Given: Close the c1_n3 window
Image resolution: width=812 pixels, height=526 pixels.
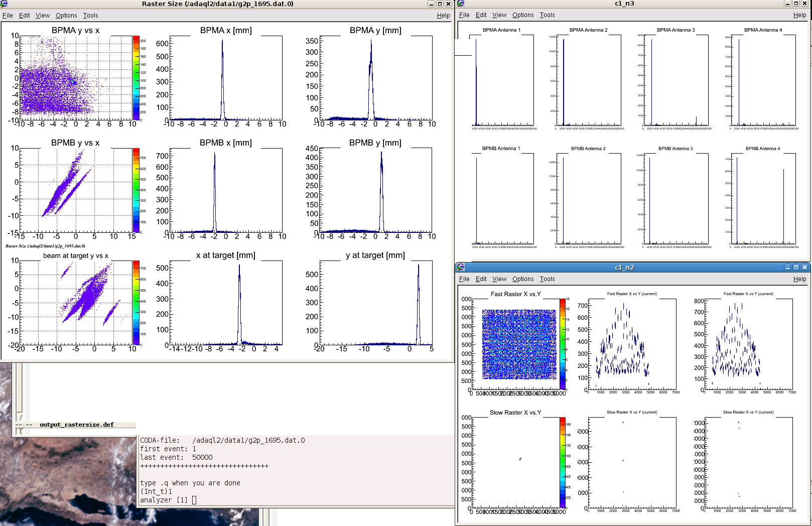Looking at the screenshot, I should coord(804,4).
